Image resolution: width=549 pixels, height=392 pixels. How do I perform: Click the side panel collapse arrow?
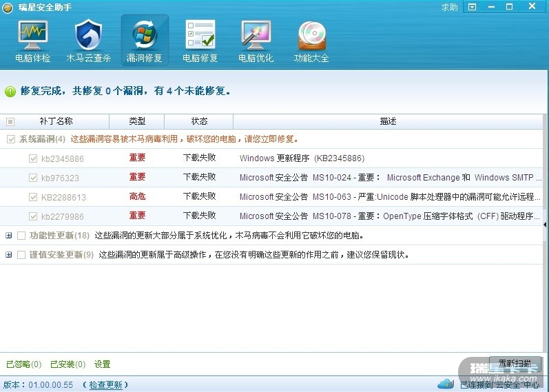[545, 224]
